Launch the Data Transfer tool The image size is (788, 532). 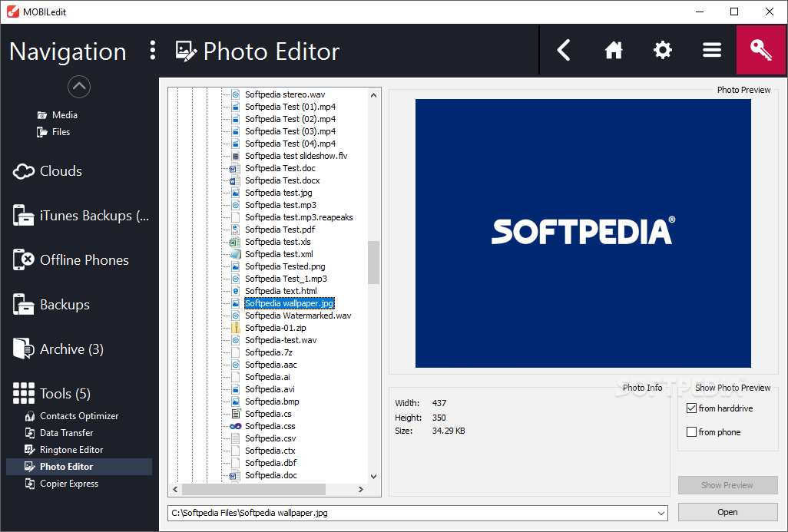(67, 433)
